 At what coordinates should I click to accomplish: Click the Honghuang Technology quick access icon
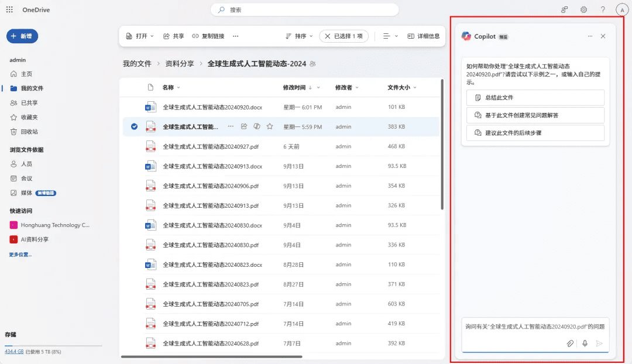tap(13, 225)
